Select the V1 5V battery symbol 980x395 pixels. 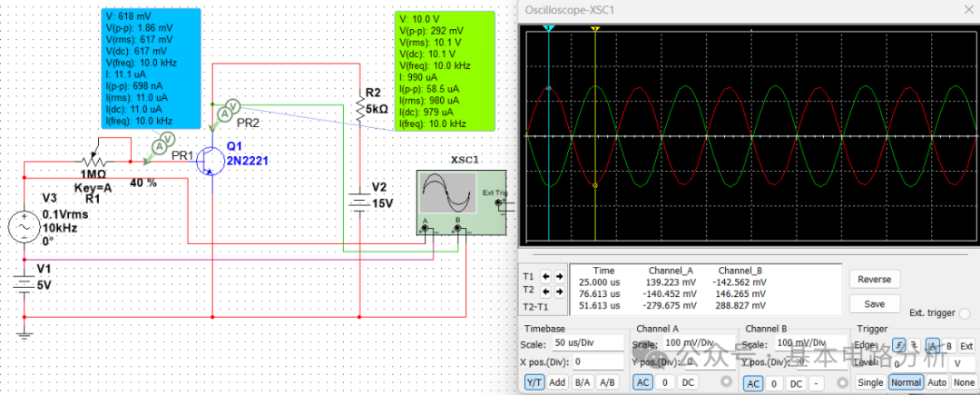click(24, 285)
